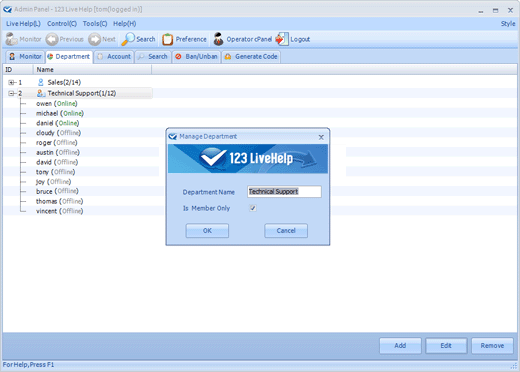520x372 pixels.
Task: Select operator michael (Online)
Action: tap(60, 113)
